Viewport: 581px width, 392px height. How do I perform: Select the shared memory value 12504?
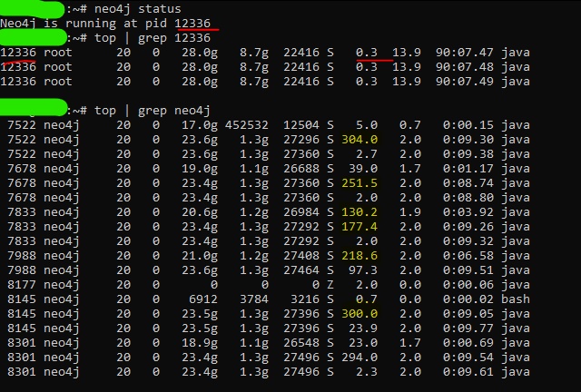301,125
